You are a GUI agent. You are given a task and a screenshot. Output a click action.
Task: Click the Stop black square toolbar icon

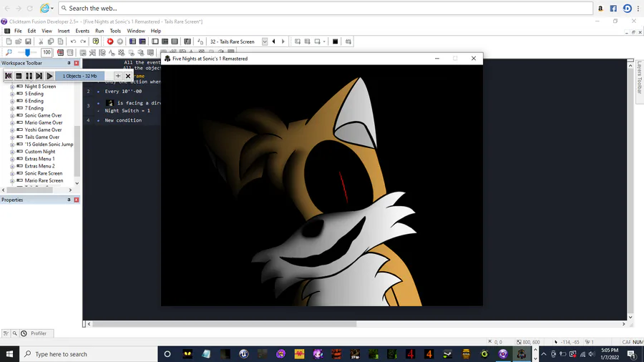335,41
